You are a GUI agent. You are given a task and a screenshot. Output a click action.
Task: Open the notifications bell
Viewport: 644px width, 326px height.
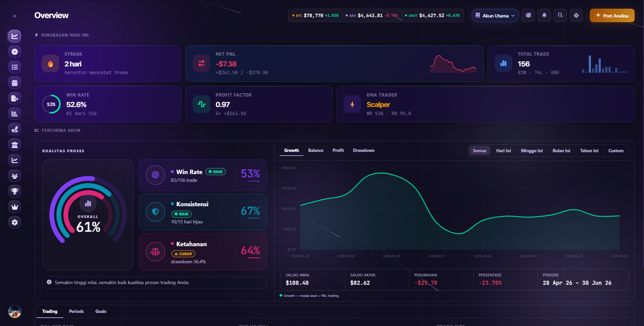pos(544,15)
